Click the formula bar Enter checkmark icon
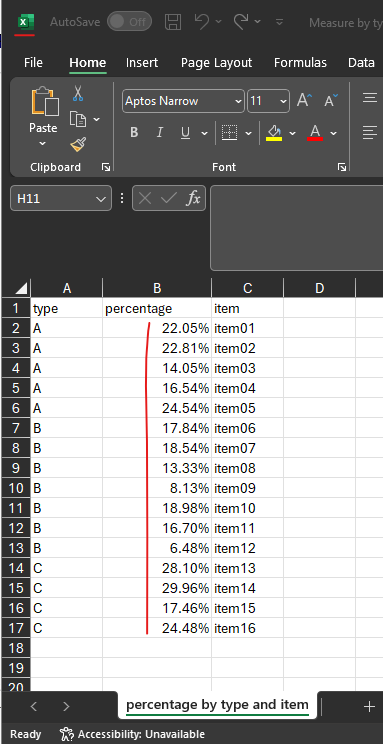Viewport: 383px width, 744px height. coord(168,198)
